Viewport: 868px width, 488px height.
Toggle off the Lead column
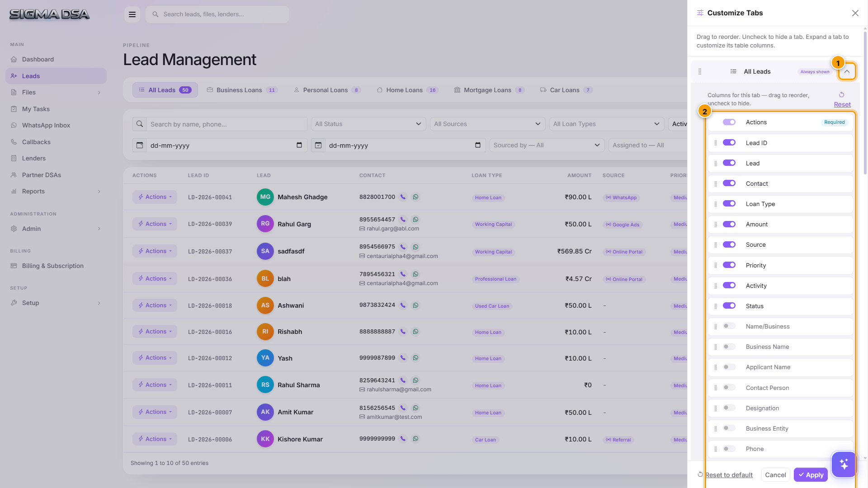[x=729, y=163]
